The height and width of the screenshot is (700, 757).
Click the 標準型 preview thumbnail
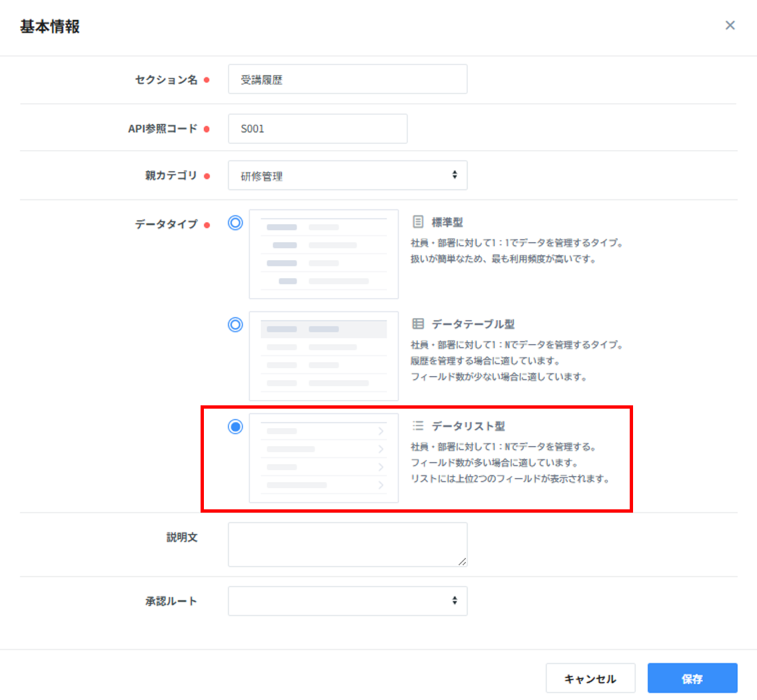pos(323,254)
